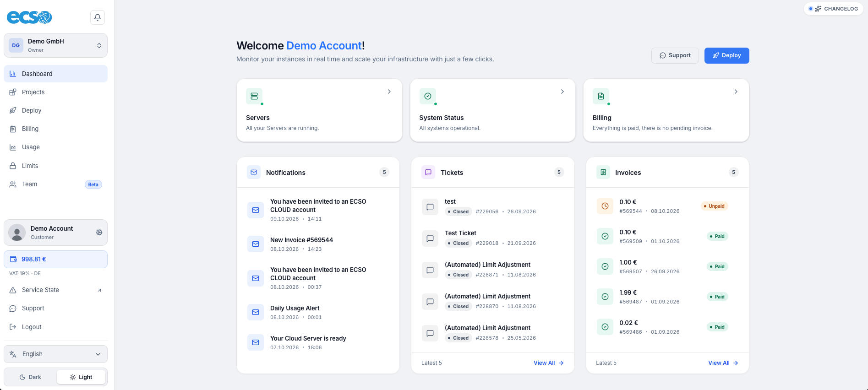This screenshot has height=390, width=868.
Task: Click the ECSO logo
Action: click(29, 17)
